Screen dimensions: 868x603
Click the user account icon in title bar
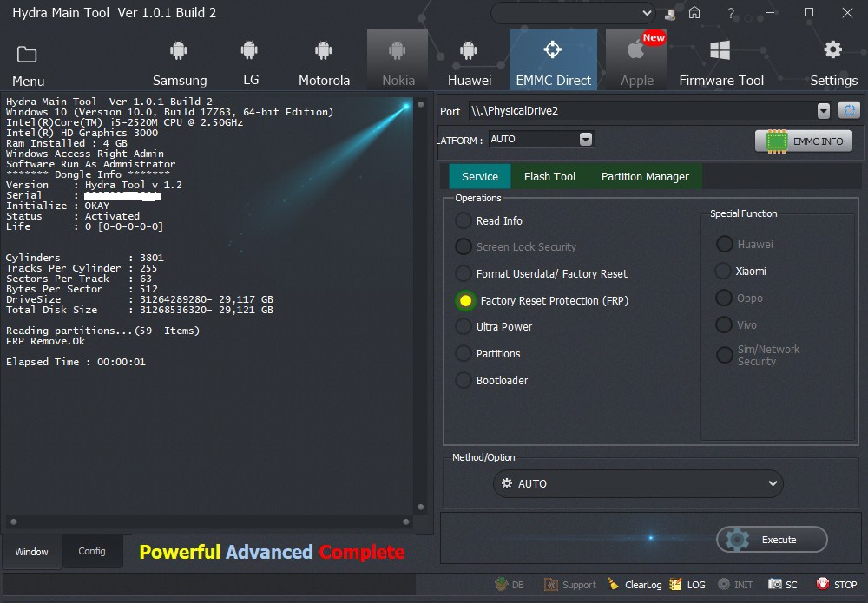pyautogui.click(x=670, y=14)
